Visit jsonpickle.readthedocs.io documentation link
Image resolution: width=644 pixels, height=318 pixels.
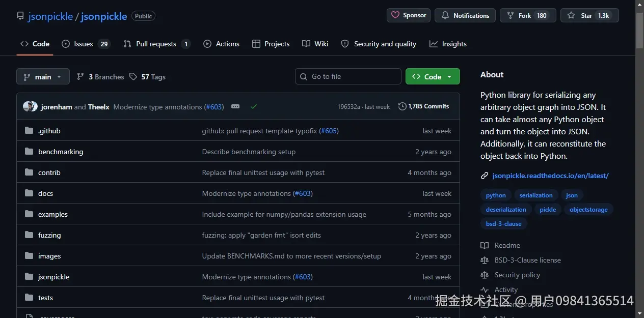coord(551,176)
